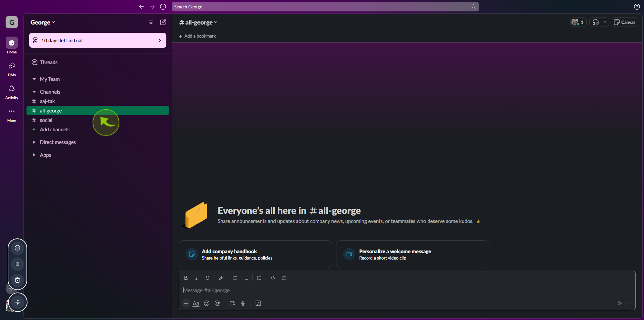
Task: Toggle italic formatting
Action: coord(197,278)
